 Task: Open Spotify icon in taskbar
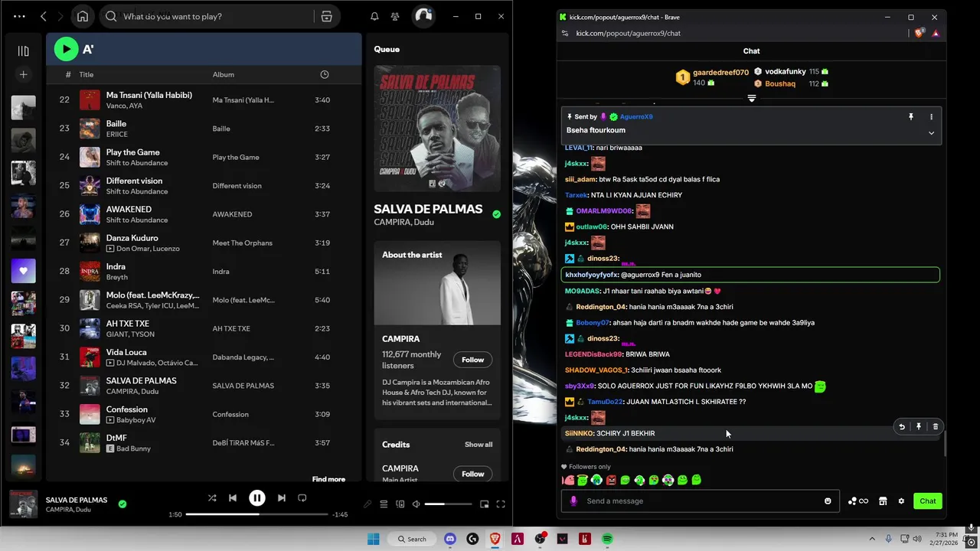[607, 539]
